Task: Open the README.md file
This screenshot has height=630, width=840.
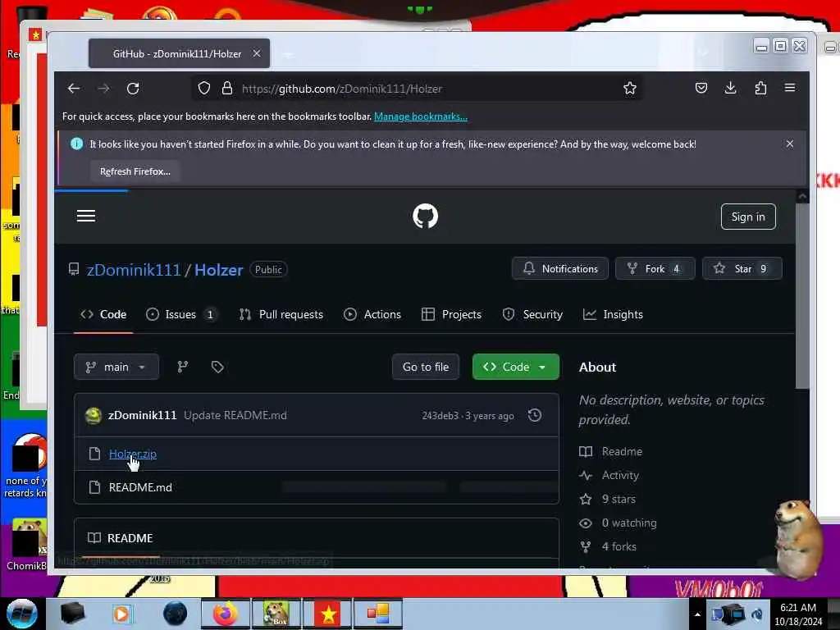Action: coord(140,487)
